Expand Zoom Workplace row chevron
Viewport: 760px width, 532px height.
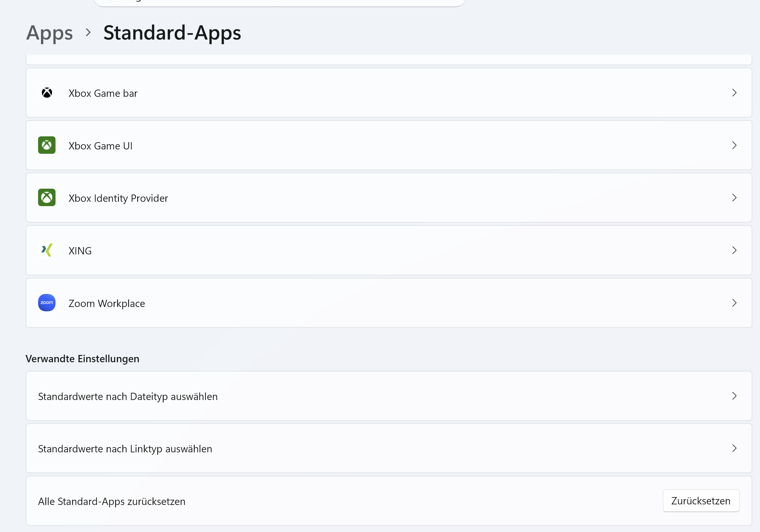click(x=734, y=303)
